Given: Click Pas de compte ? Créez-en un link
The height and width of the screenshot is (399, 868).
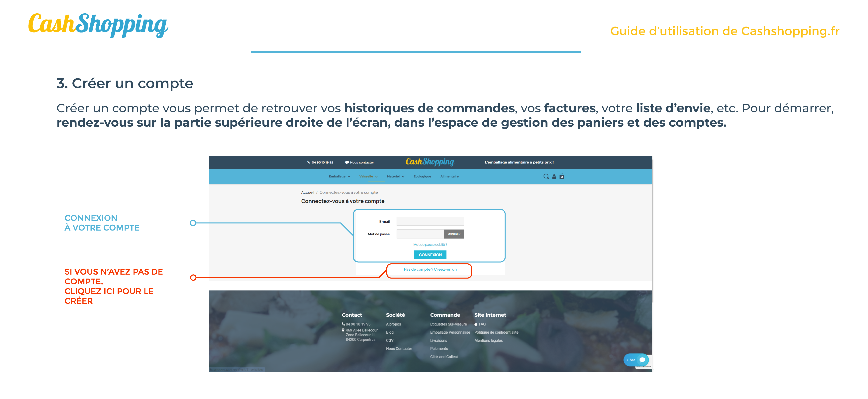Looking at the screenshot, I should point(430,269).
